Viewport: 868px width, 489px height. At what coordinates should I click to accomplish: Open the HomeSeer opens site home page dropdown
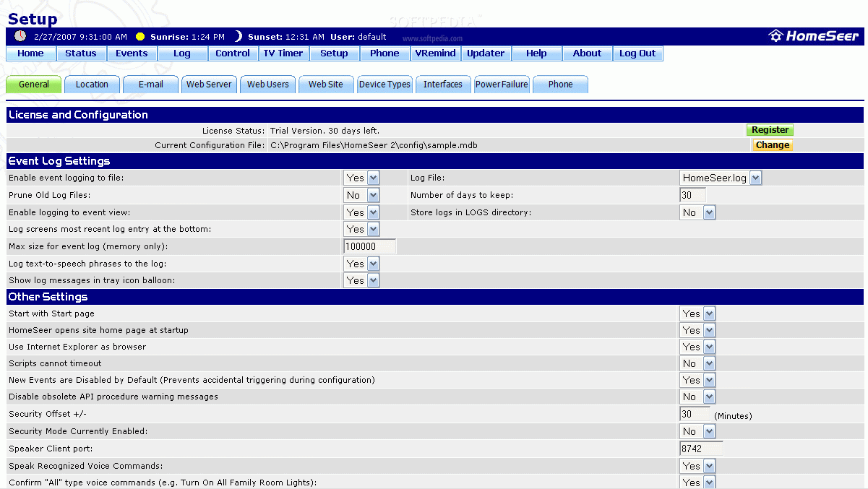[x=697, y=330]
